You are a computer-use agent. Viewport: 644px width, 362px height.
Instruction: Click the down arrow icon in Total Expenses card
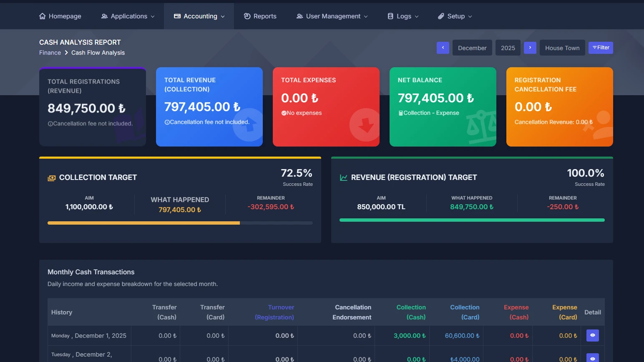coord(365,125)
